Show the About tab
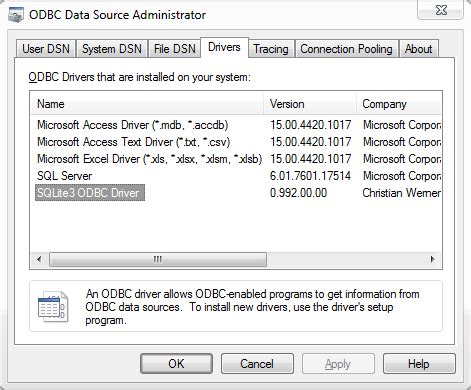This screenshot has height=390, width=471. pyautogui.click(x=418, y=49)
